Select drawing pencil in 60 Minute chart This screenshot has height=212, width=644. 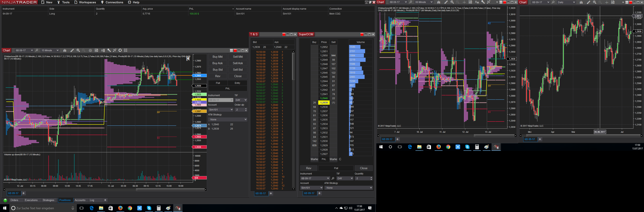446,2
